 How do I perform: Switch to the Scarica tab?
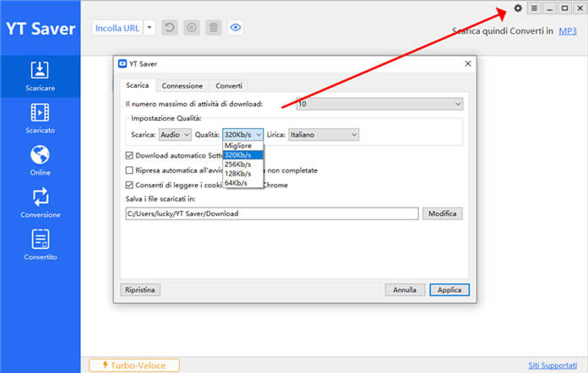(138, 85)
